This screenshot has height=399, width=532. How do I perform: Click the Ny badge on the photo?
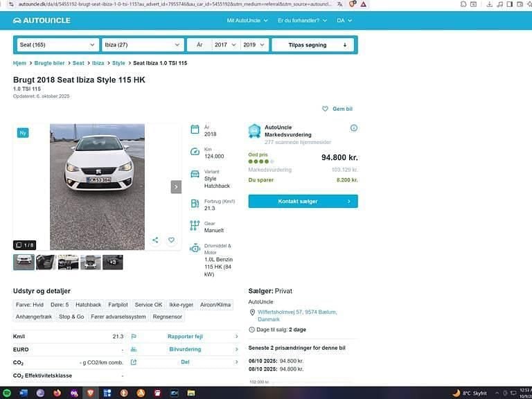point(23,133)
